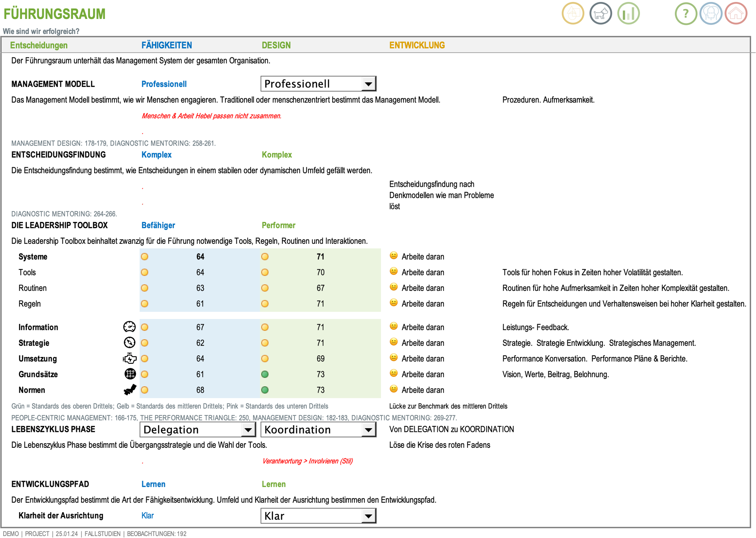Switch to the Entscheidungen tab
Screen dimensions: 756x538
coord(39,45)
